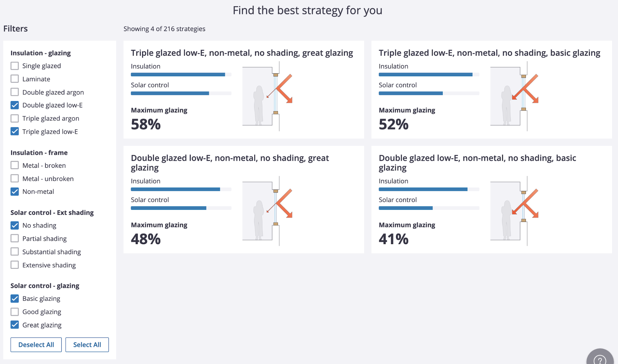Click the Select All button
618x364 pixels.
(x=87, y=345)
